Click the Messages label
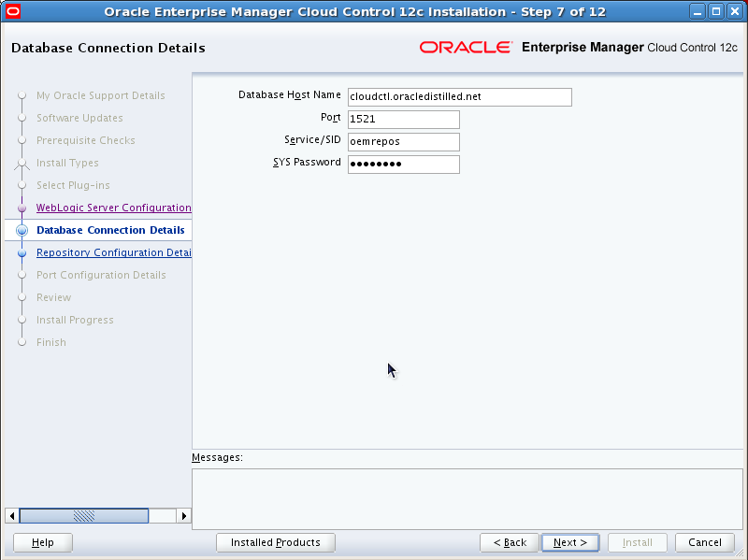 pos(217,457)
